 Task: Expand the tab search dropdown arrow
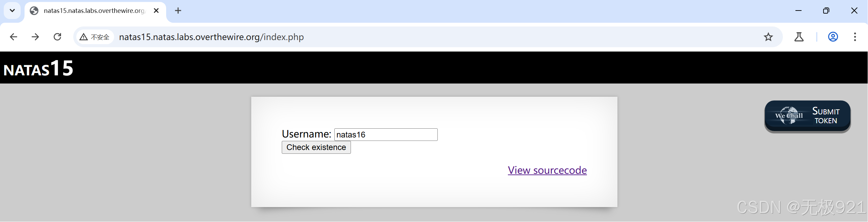pyautogui.click(x=12, y=11)
